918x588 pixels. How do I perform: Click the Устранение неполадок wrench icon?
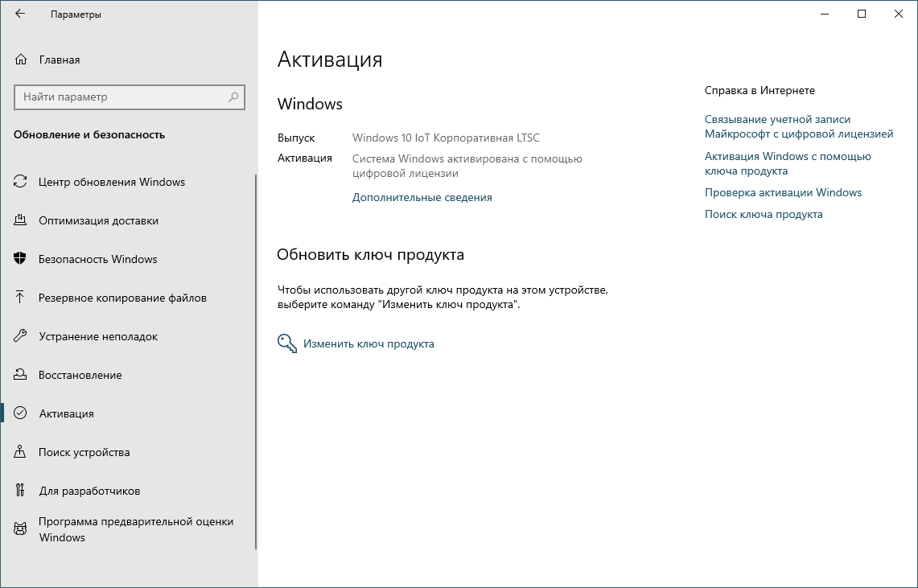point(20,336)
